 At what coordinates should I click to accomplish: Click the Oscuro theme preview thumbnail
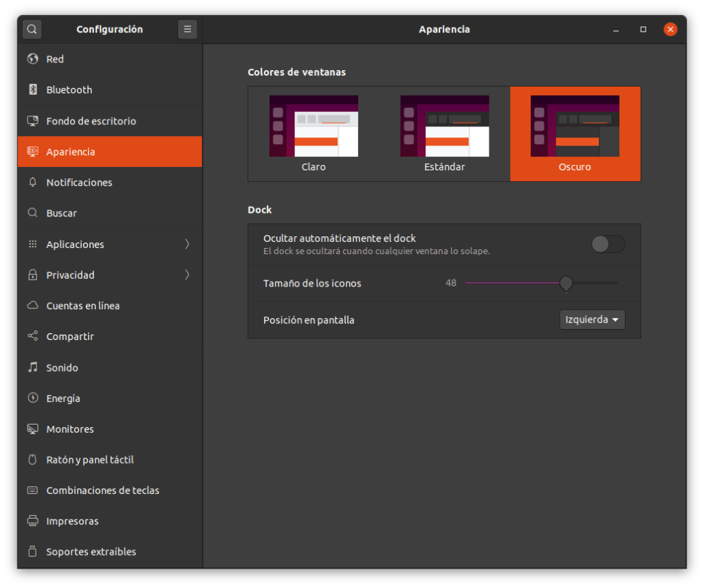tap(575, 126)
